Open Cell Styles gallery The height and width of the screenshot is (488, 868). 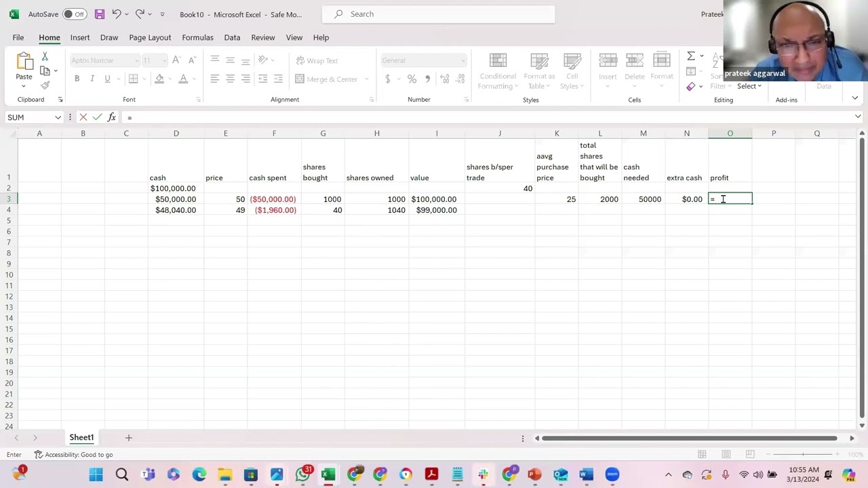tap(572, 71)
